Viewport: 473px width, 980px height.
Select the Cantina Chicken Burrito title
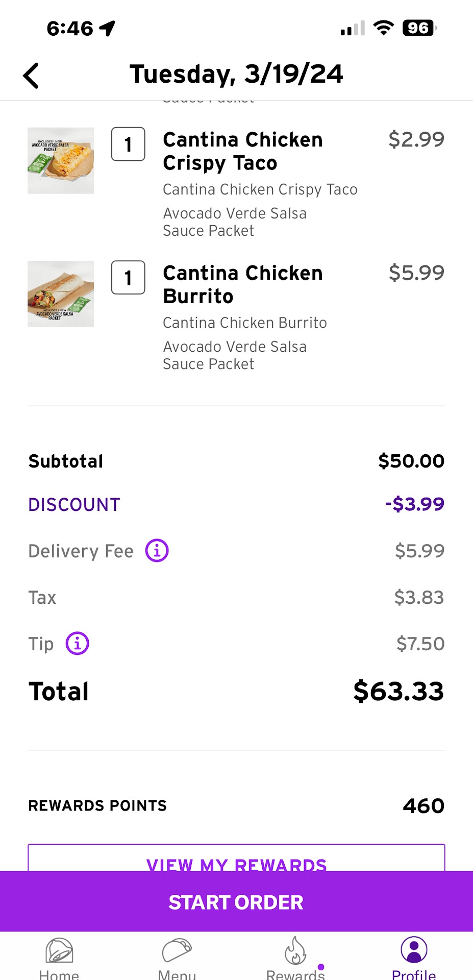click(x=243, y=284)
